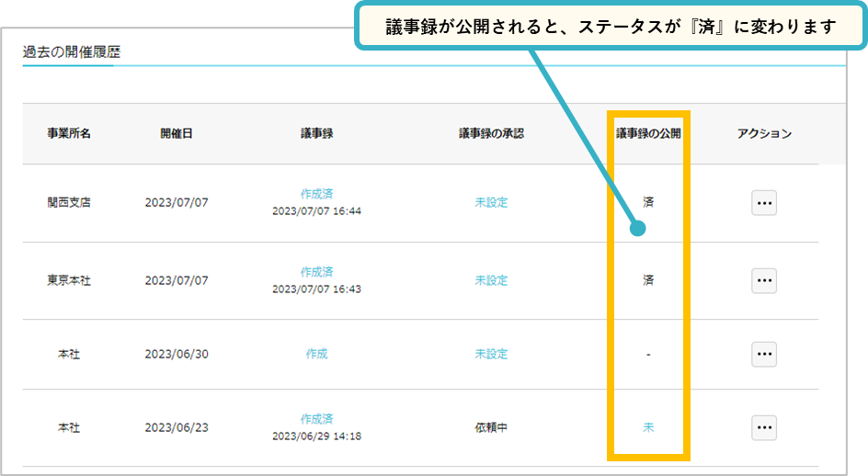
Task: Open 作成済 minutes dated 2023/06/29 14:18
Action: 316,419
